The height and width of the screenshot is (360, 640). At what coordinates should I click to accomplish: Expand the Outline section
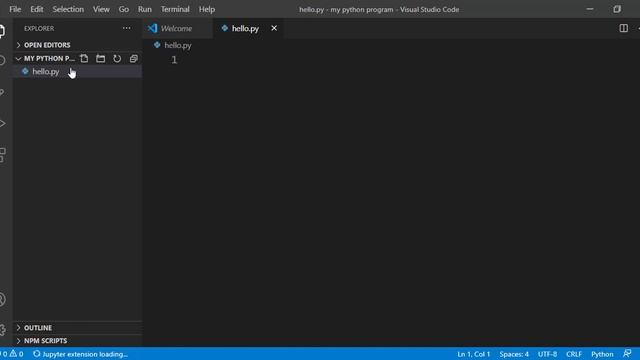tap(78, 328)
